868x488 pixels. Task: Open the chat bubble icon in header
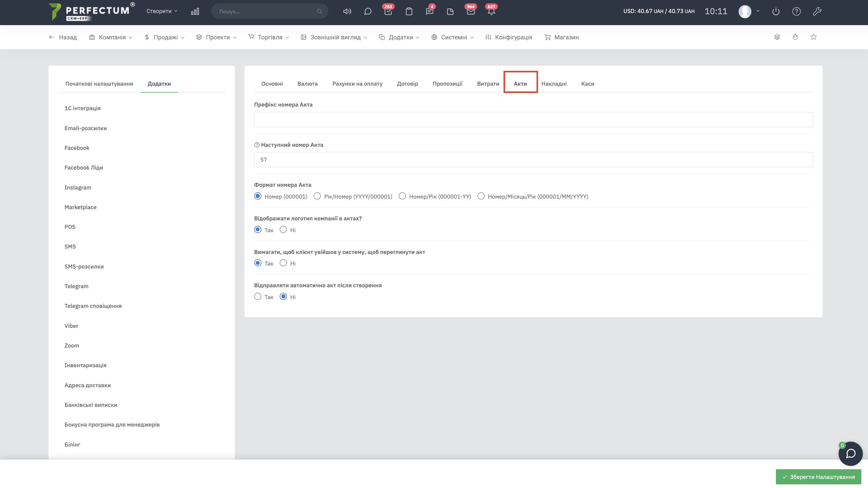point(367,12)
